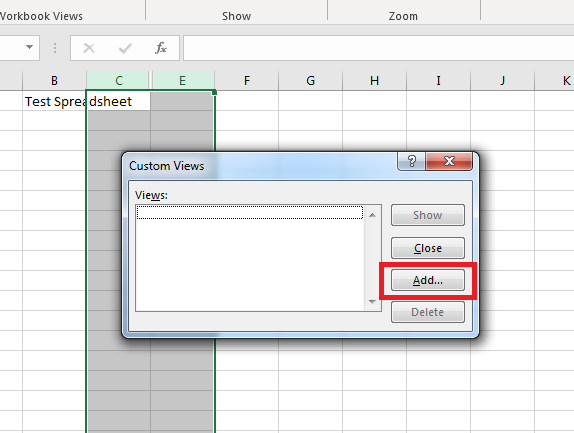Image resolution: width=574 pixels, height=433 pixels.
Task: Click the Delete button in Custom Views
Action: (428, 312)
